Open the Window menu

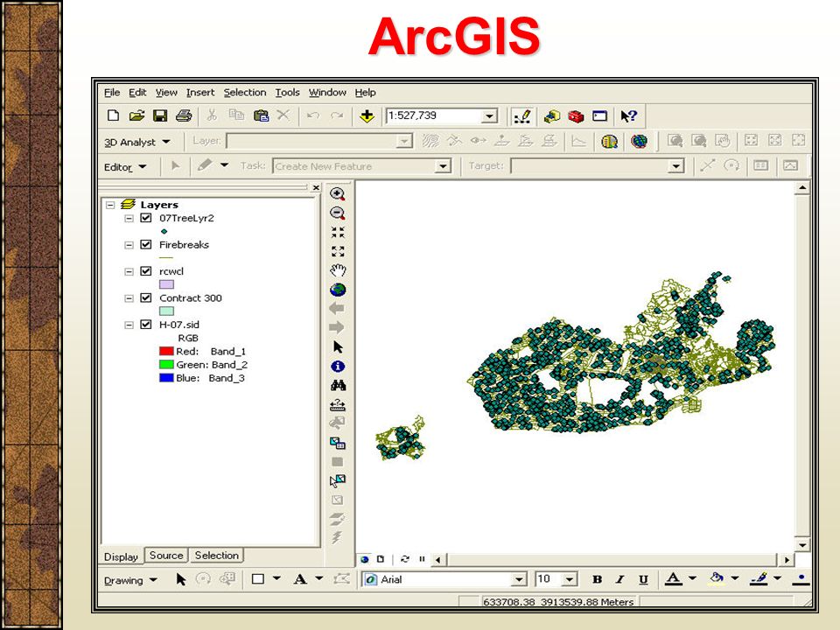coord(327,92)
